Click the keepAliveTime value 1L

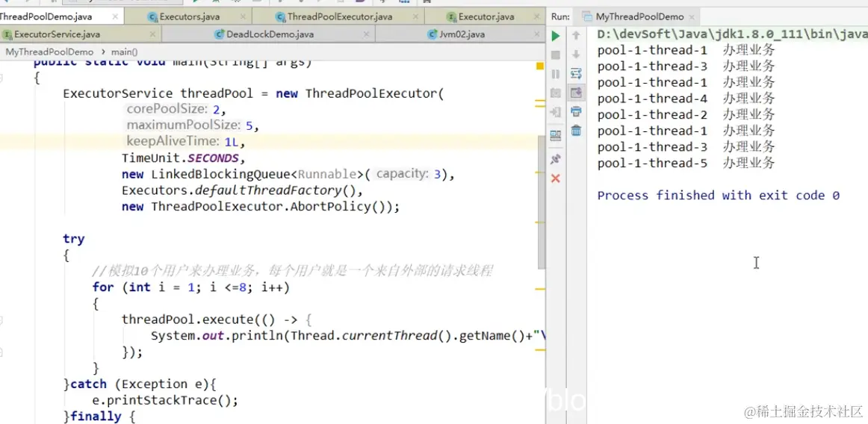[x=232, y=142]
